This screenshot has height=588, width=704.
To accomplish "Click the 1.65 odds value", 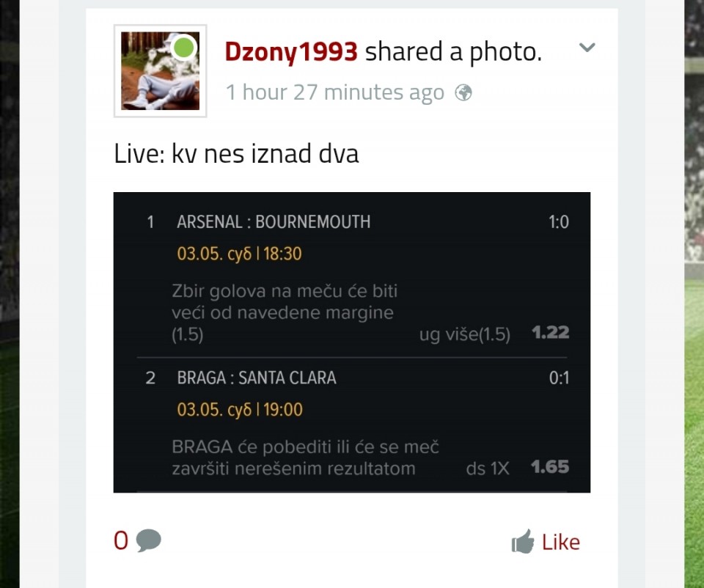I will pyautogui.click(x=550, y=467).
